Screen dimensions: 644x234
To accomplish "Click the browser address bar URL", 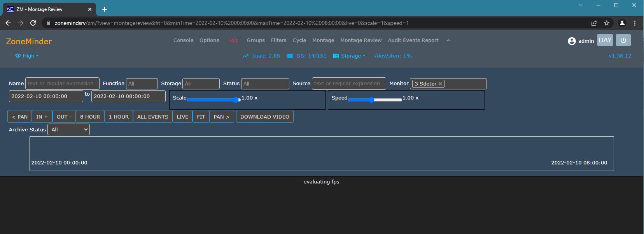I will tap(232, 23).
